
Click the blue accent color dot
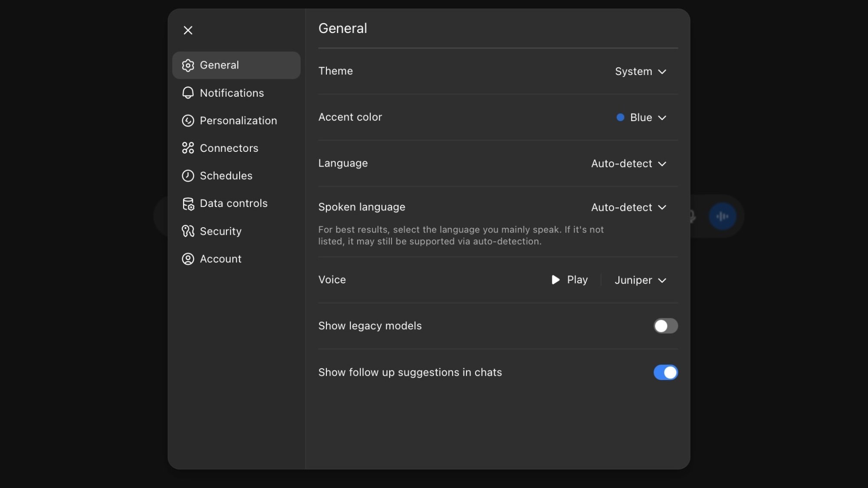[x=620, y=118]
